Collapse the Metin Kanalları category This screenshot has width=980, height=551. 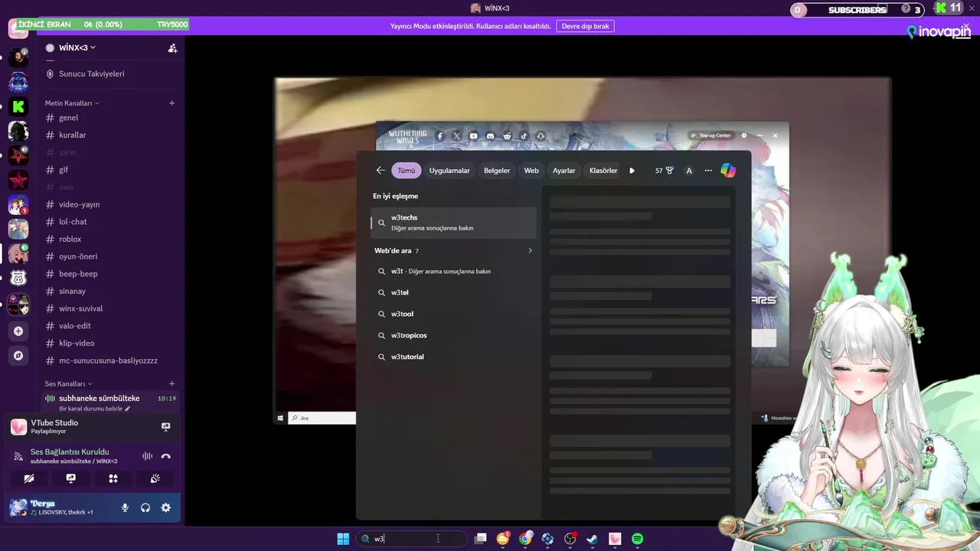point(72,103)
